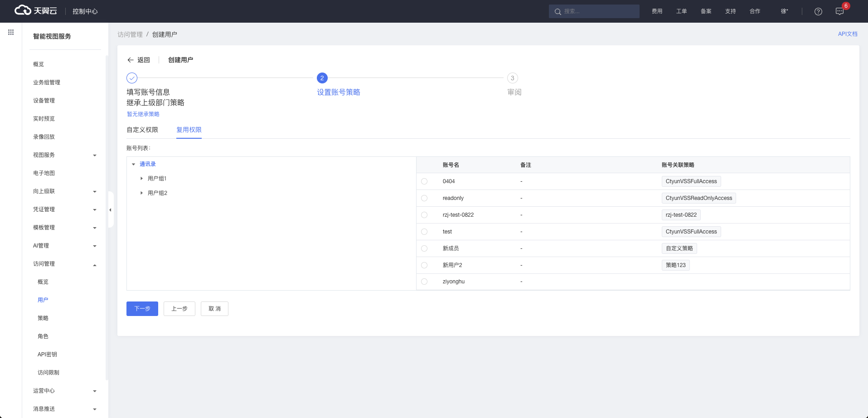868x418 pixels.
Task: Open the API文档 link
Action: (x=847, y=34)
